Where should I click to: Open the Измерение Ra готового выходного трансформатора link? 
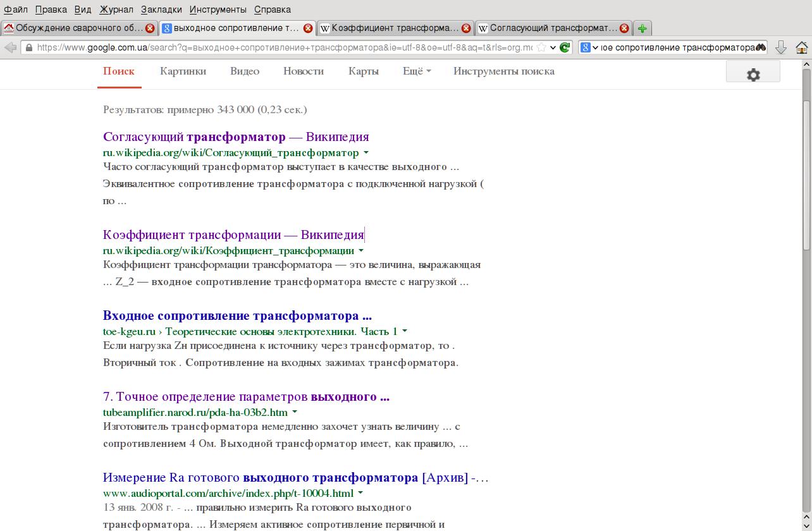point(296,478)
